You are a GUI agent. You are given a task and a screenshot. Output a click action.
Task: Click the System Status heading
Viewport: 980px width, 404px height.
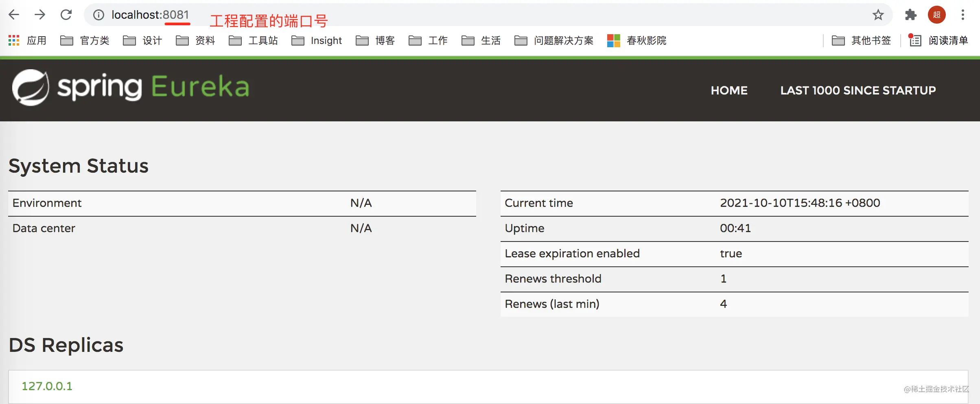click(79, 166)
